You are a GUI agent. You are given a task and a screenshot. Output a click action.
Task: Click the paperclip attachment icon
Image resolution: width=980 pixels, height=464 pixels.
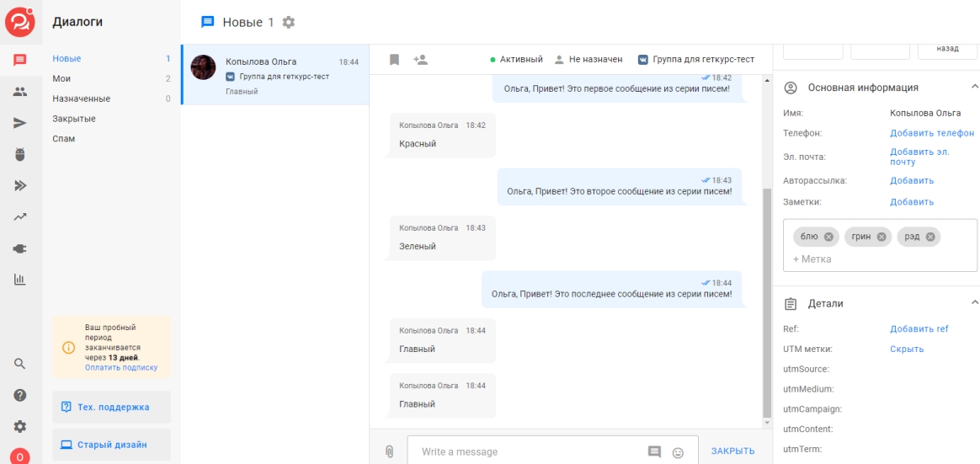pos(389,451)
